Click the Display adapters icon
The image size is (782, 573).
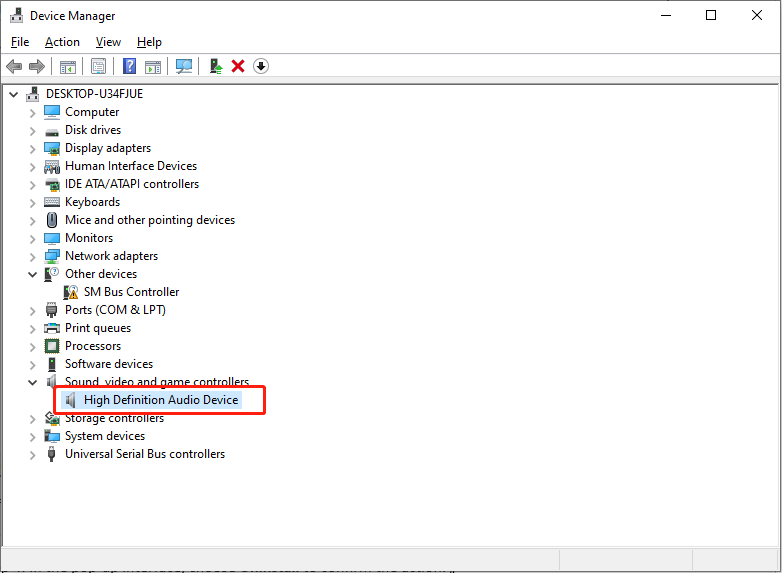coord(52,148)
